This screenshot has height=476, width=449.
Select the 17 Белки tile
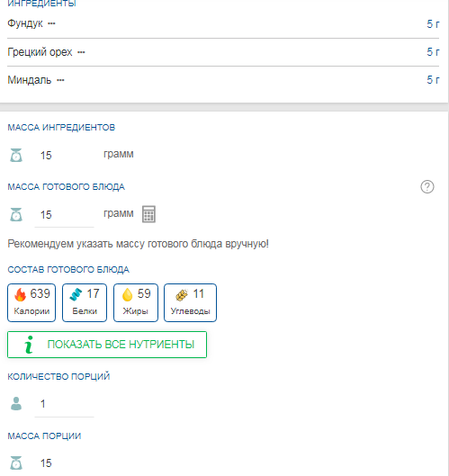pos(85,302)
